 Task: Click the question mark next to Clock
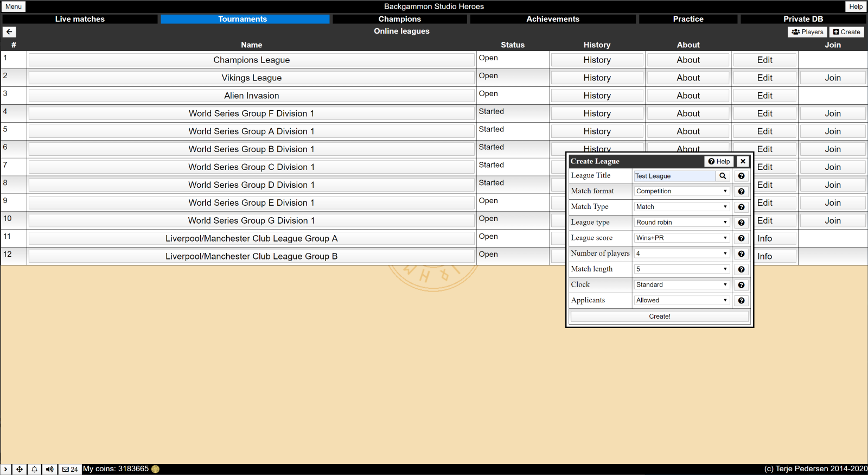coord(741,285)
